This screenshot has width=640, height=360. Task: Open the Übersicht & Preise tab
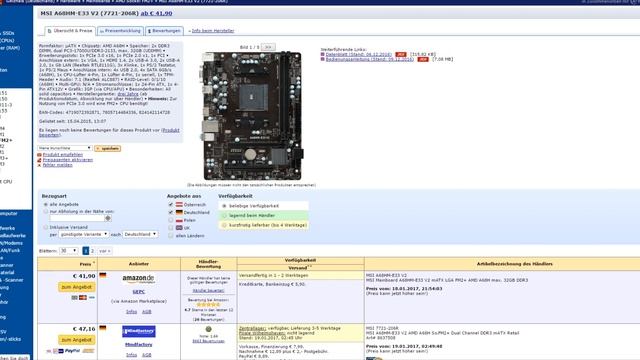point(70,31)
